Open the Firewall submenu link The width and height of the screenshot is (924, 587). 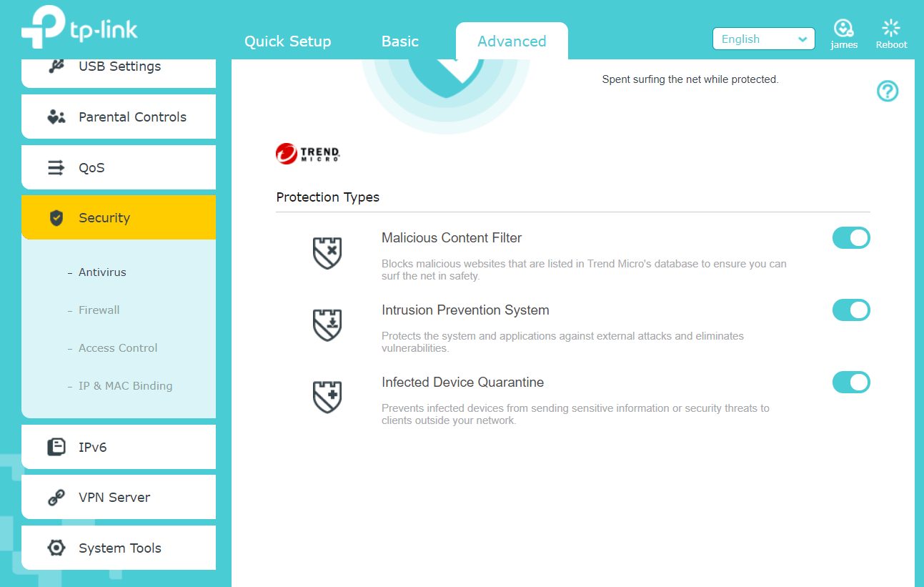tap(99, 310)
